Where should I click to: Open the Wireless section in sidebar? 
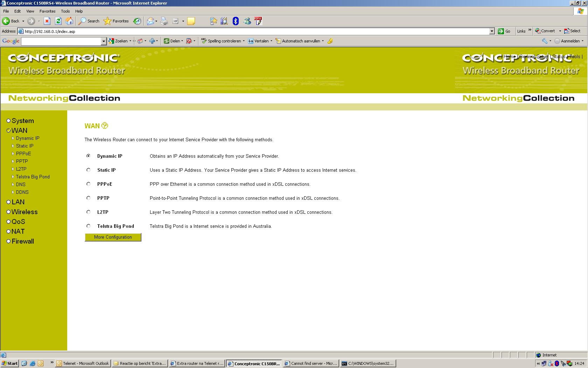point(24,212)
